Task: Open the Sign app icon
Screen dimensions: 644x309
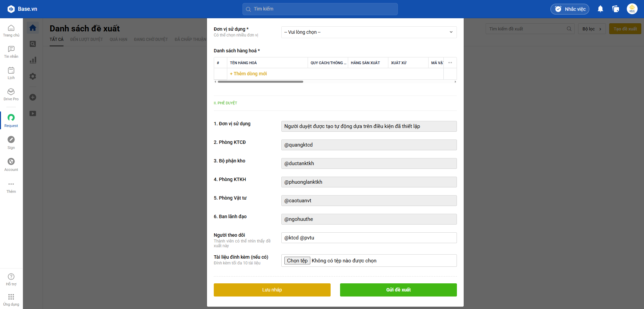Action: coord(11,142)
